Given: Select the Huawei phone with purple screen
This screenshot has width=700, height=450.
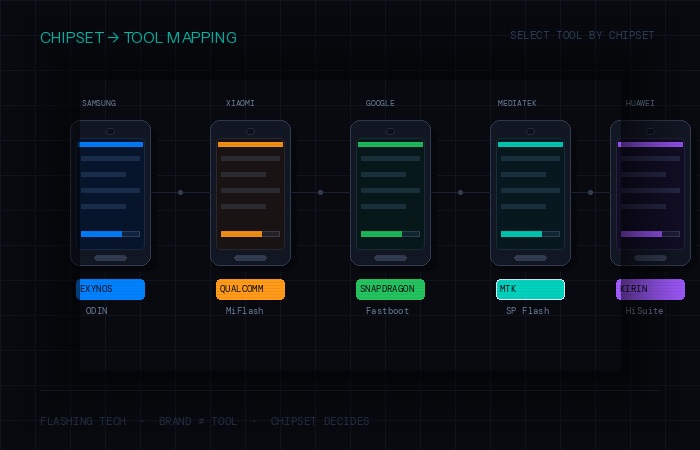Looking at the screenshot, I should click(650, 192).
